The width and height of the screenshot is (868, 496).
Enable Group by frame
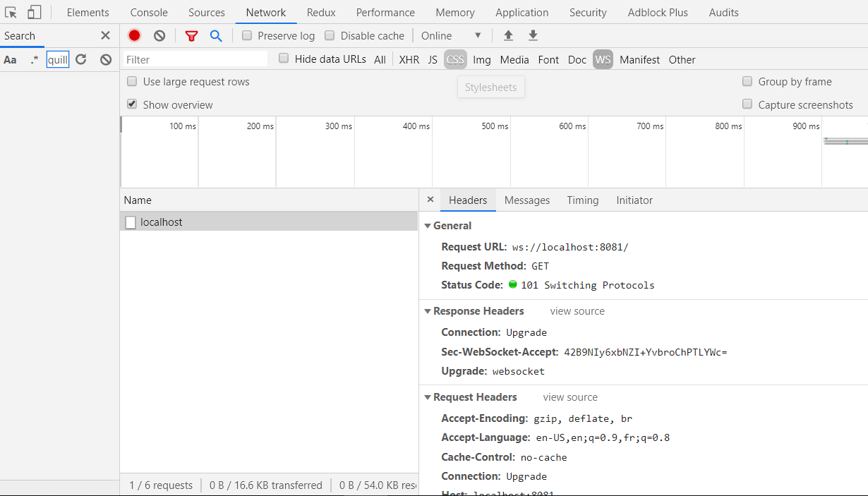tap(747, 81)
